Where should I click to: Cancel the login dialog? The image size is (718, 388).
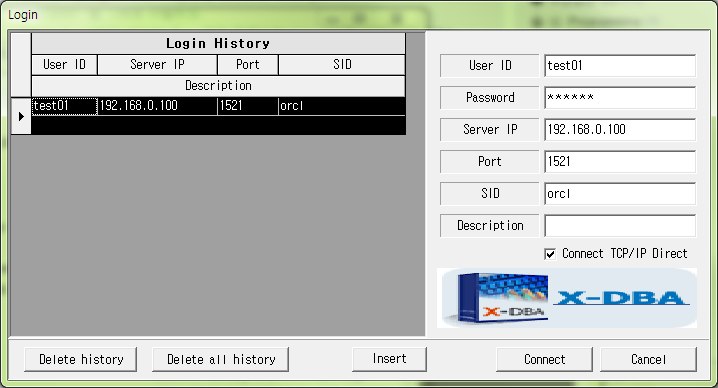(x=648, y=359)
